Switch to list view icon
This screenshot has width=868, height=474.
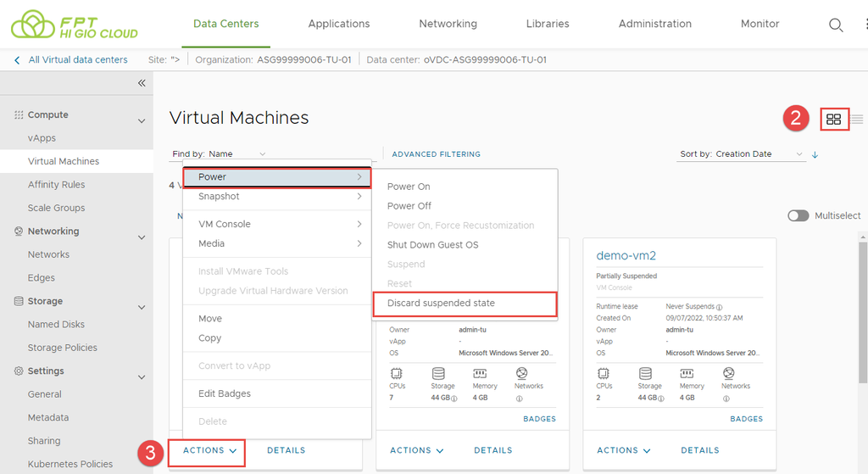857,120
